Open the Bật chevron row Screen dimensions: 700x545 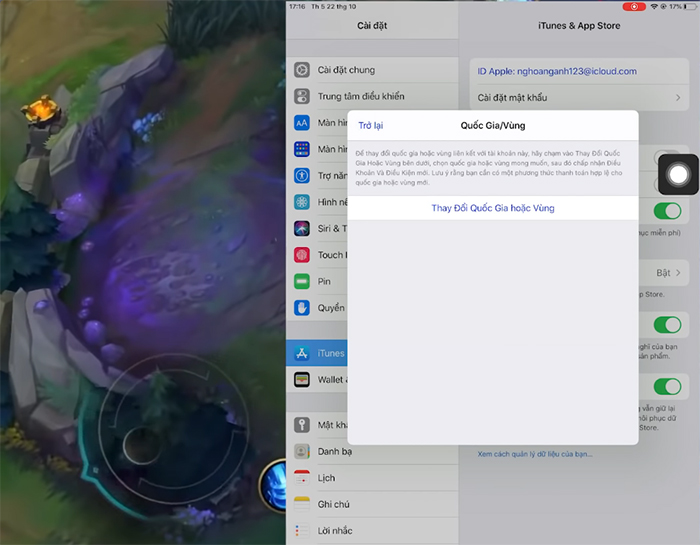(663, 273)
